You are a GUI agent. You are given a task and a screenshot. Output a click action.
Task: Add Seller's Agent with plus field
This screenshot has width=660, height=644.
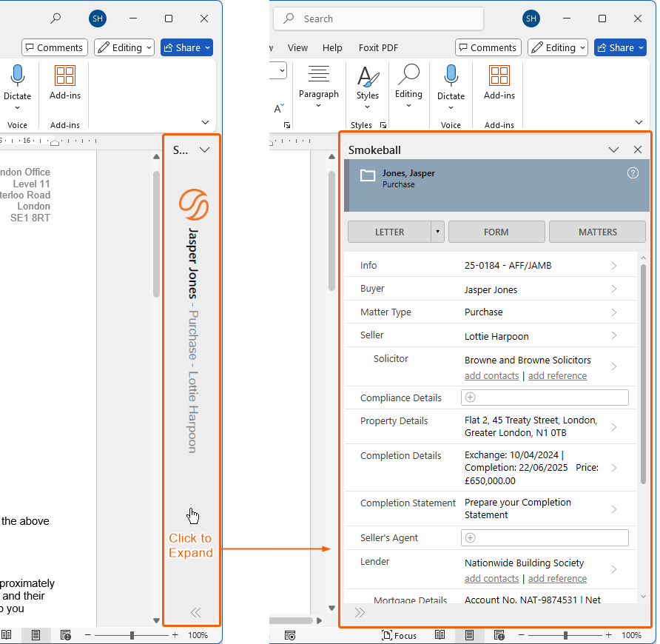pos(545,538)
